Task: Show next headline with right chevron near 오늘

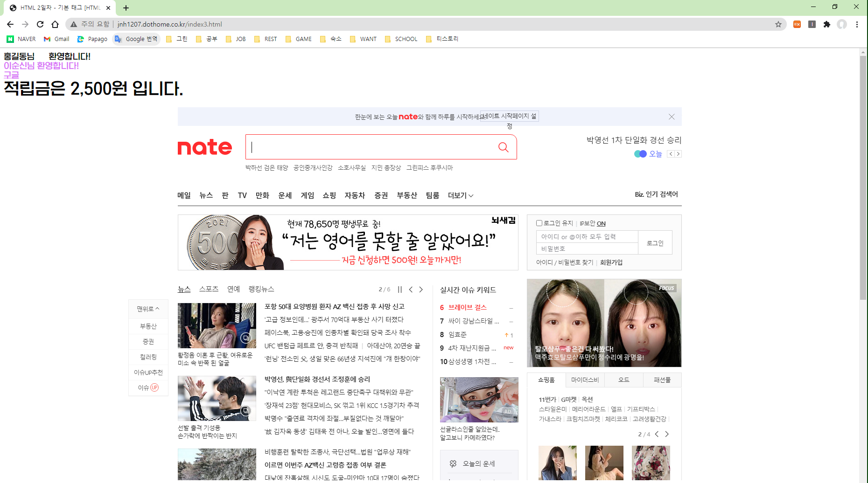Action: [678, 154]
